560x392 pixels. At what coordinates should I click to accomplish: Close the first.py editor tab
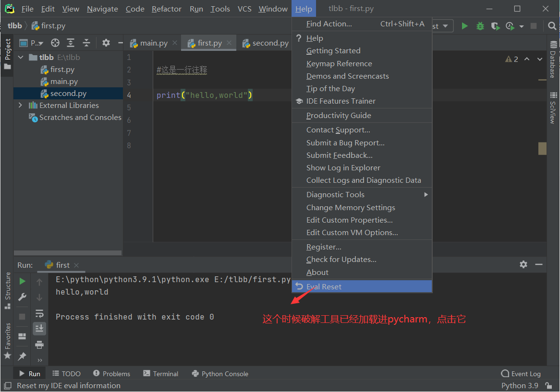point(229,43)
